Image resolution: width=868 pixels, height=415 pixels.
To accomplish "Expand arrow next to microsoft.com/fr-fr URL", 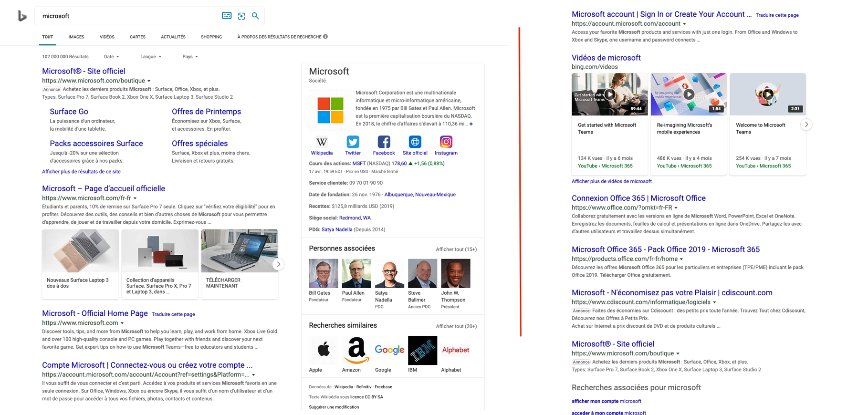I will tap(135, 198).
